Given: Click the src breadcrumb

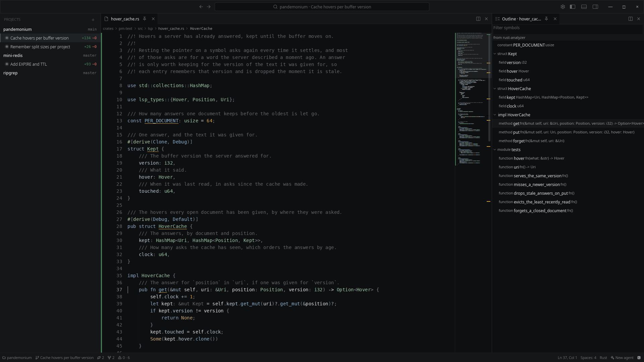Looking at the screenshot, I should click(x=140, y=28).
